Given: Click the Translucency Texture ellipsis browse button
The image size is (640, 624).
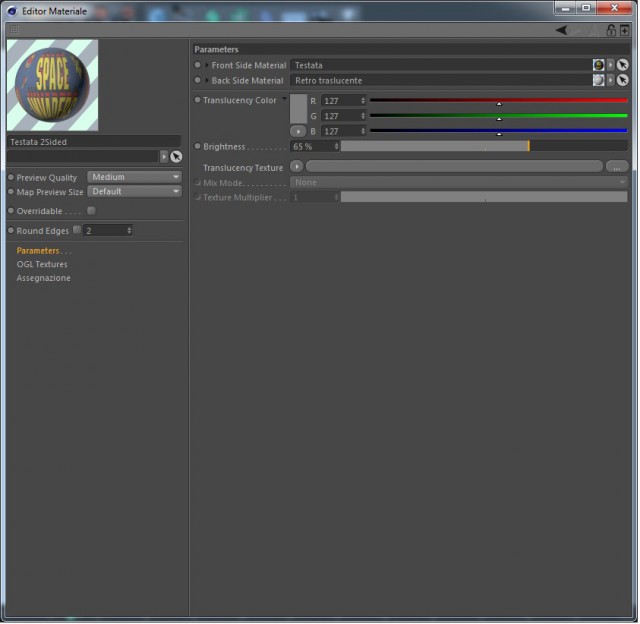Looking at the screenshot, I should pos(617,167).
